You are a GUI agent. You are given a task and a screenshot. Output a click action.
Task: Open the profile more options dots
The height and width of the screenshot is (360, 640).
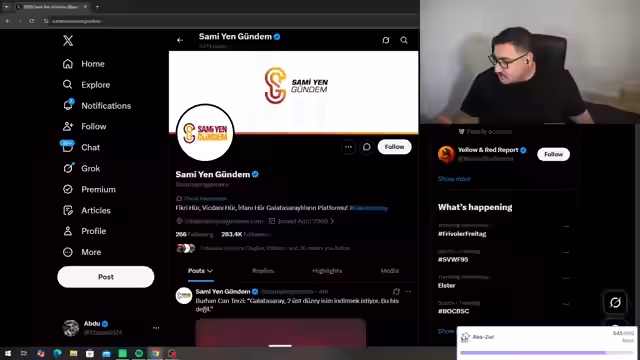(348, 147)
